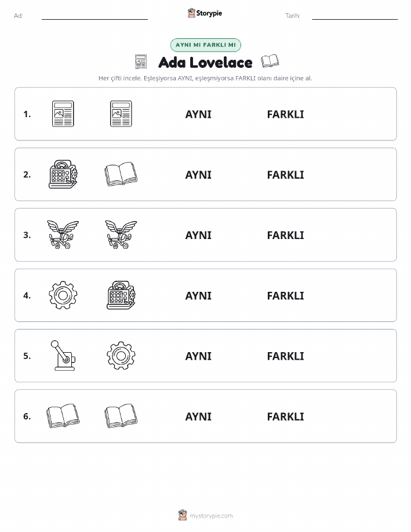Click the calculating machine icon in row 2
This screenshot has width=411, height=532.
click(x=63, y=175)
